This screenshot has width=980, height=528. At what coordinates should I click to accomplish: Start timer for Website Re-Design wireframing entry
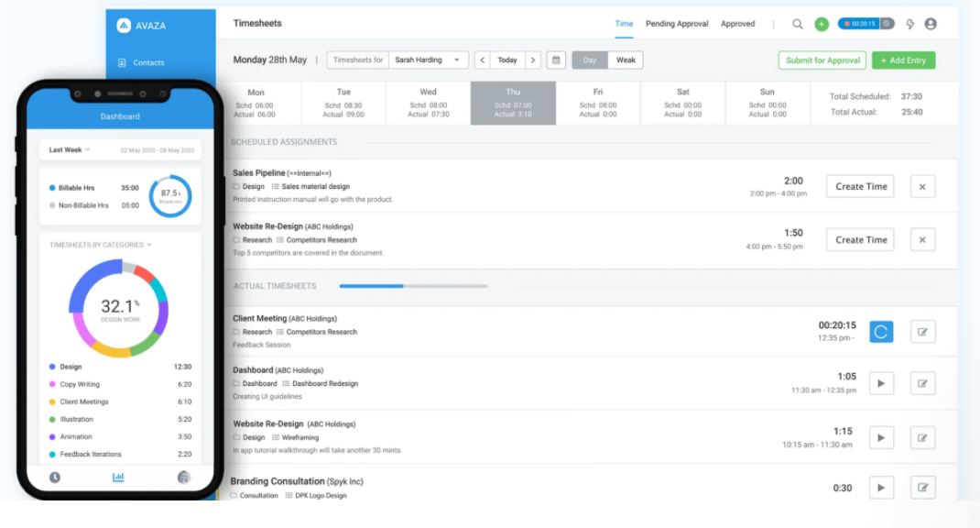point(881,437)
